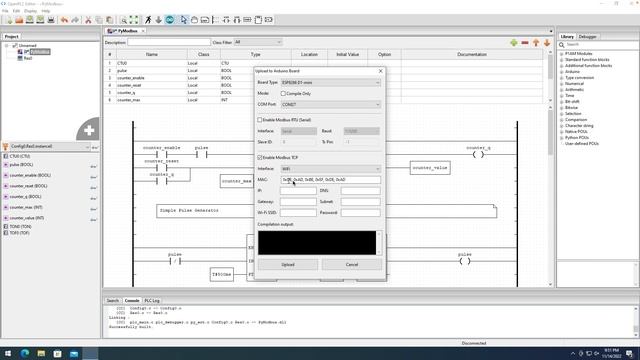
Task: Click the New project toolbar icon
Action: click(x=9, y=20)
